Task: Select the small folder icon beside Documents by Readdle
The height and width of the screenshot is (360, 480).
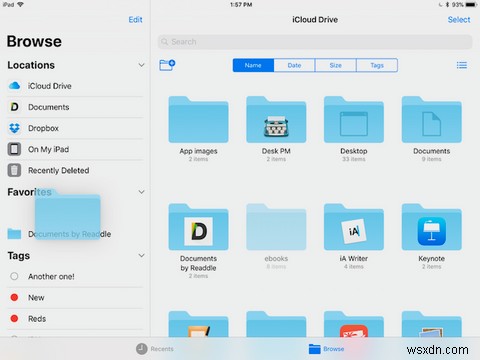Action: tap(14, 234)
